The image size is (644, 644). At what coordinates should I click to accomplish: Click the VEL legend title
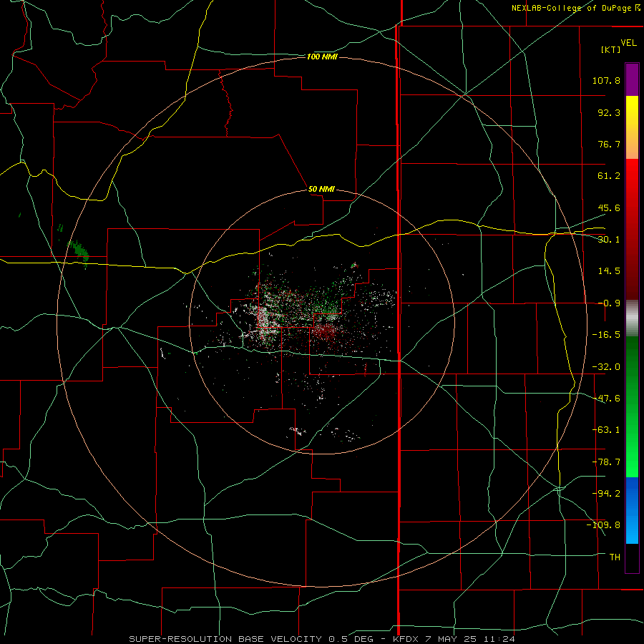pyautogui.click(x=628, y=43)
